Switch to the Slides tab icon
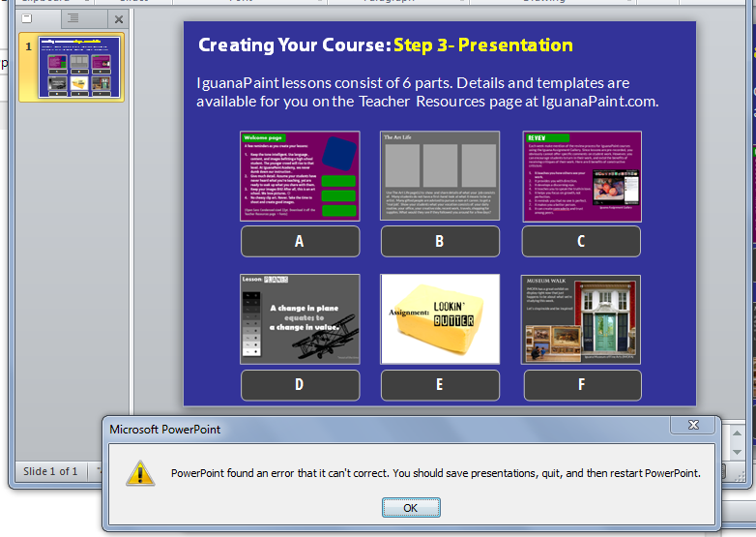 point(27,18)
